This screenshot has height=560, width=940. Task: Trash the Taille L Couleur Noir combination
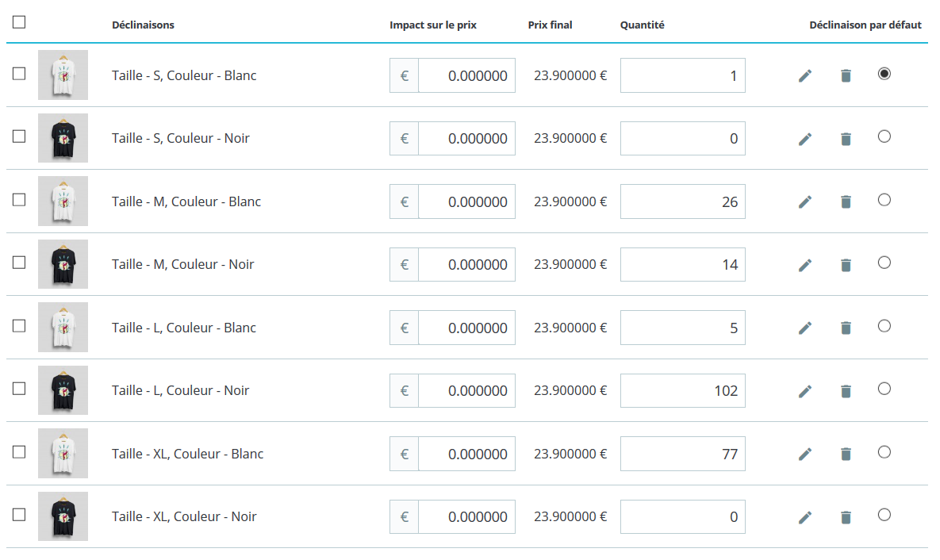coord(846,391)
